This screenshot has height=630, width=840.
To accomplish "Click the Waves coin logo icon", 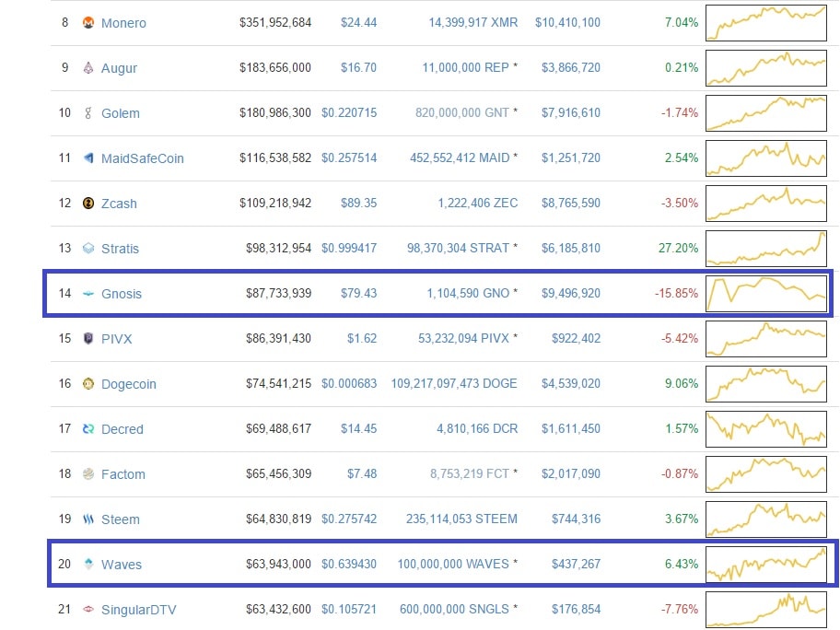I will pos(88,564).
